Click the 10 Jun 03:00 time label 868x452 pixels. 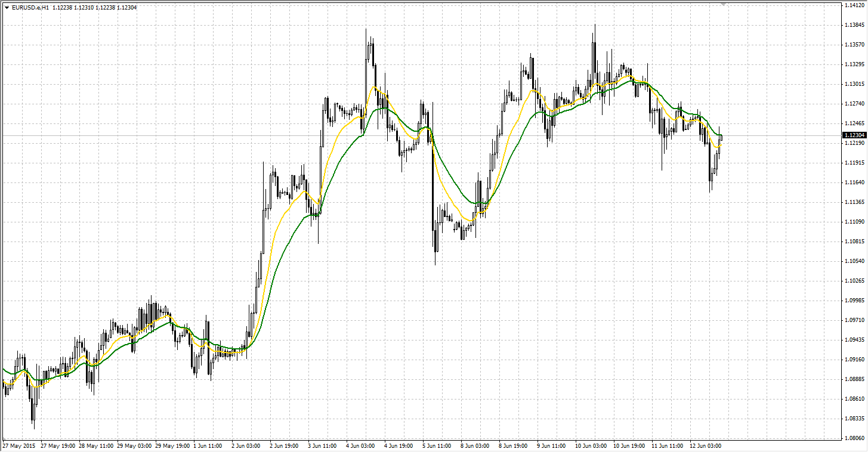pos(590,445)
